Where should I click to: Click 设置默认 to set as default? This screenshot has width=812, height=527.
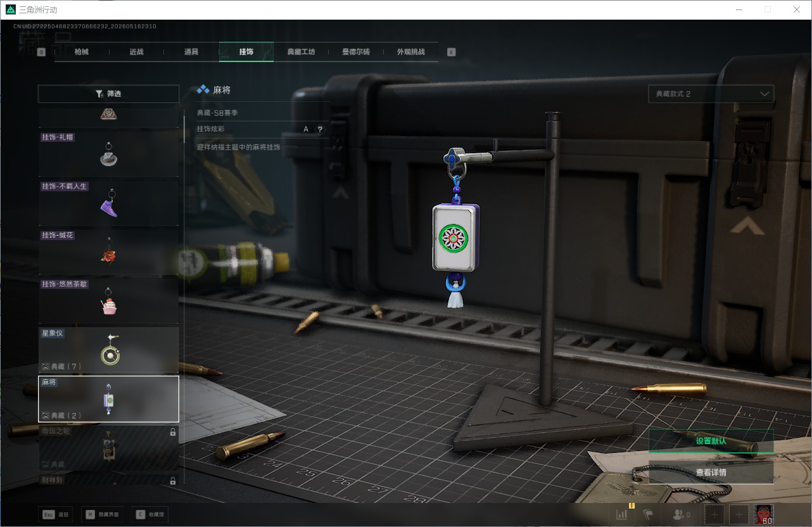point(711,441)
